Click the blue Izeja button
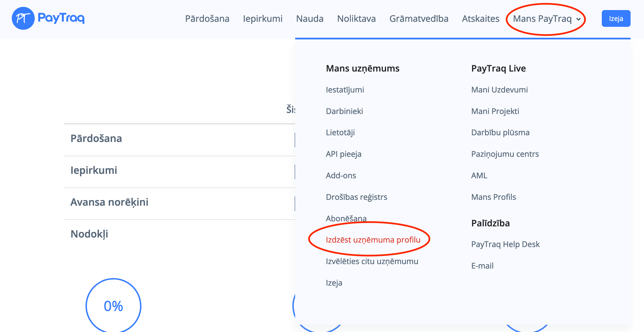Viewport: 644px width, 332px height. [x=616, y=19]
